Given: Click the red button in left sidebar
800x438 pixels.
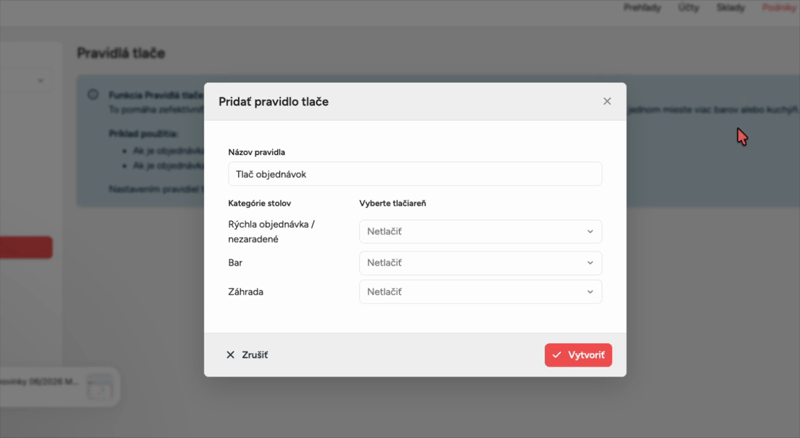Looking at the screenshot, I should [x=26, y=247].
